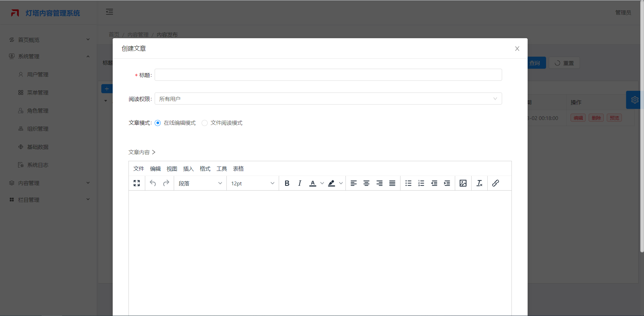The height and width of the screenshot is (316, 644).
Task: Click the undo arrow in editor
Action: pyautogui.click(x=153, y=183)
